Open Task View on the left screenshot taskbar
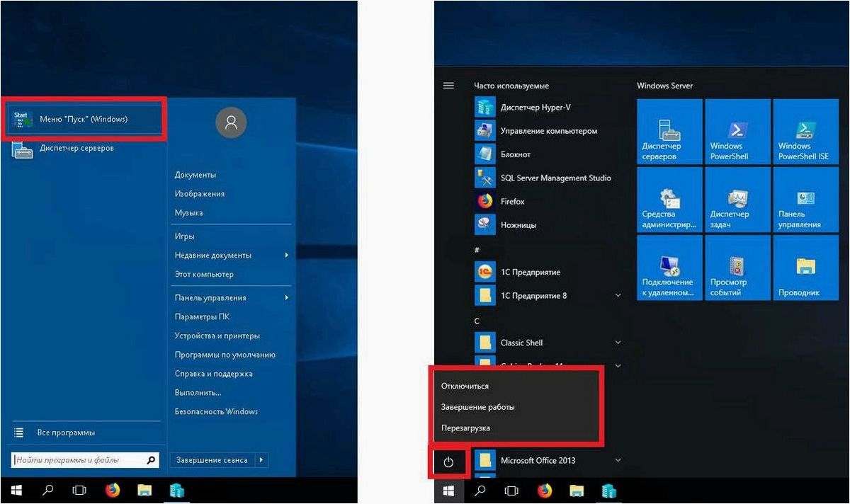Viewport: 850px width, 504px height. [80, 490]
